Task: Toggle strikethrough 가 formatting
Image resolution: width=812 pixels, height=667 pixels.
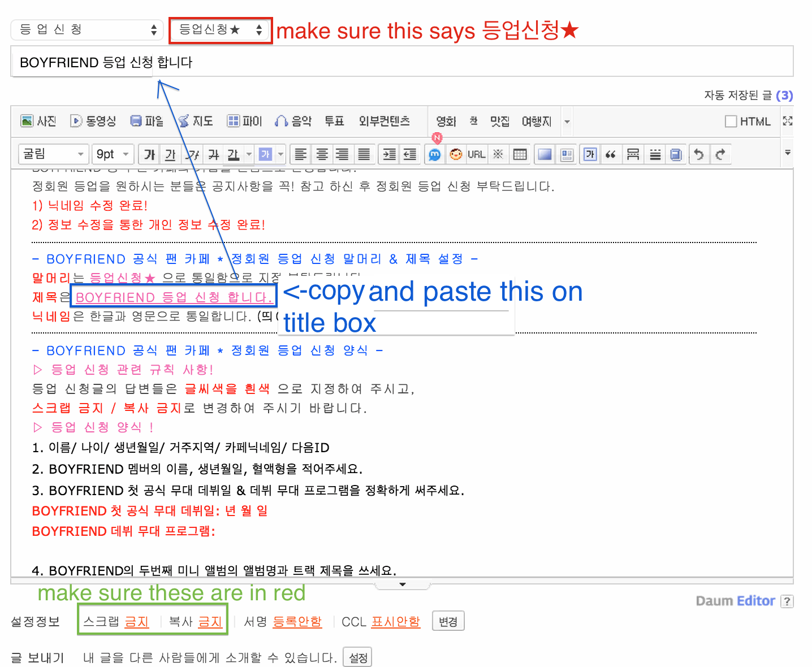Action: [214, 154]
